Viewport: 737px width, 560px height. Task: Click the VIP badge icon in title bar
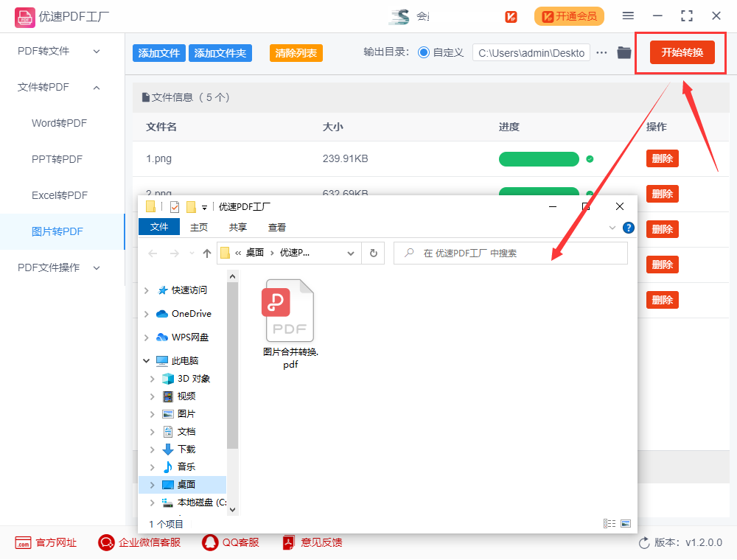511,17
